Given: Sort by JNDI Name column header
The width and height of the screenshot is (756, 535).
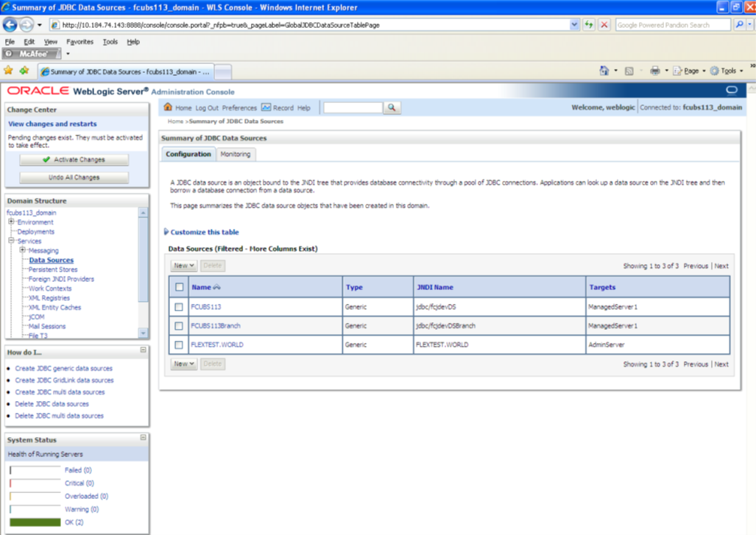Looking at the screenshot, I should [x=435, y=287].
